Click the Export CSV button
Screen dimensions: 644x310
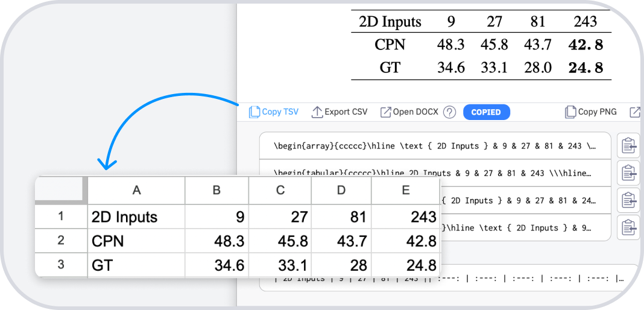(339, 112)
